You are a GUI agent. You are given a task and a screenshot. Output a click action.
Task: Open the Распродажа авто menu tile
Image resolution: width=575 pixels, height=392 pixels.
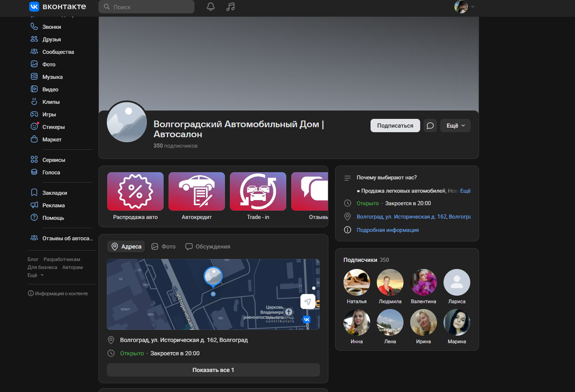point(135,197)
